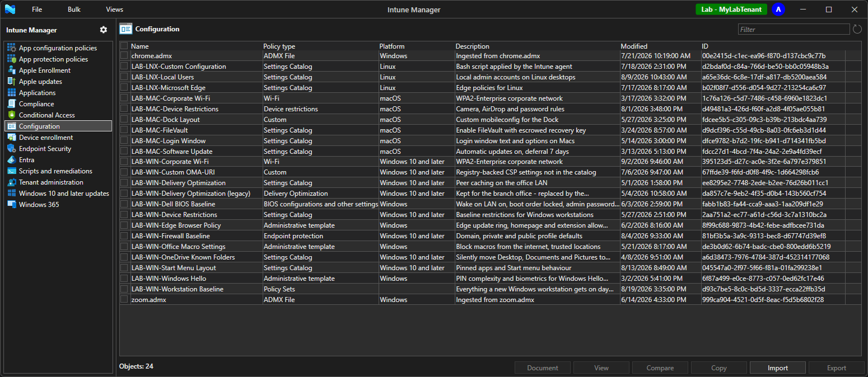Screen dimensions: 868x377
Task: Click the Apple updates icon
Action: (11, 82)
